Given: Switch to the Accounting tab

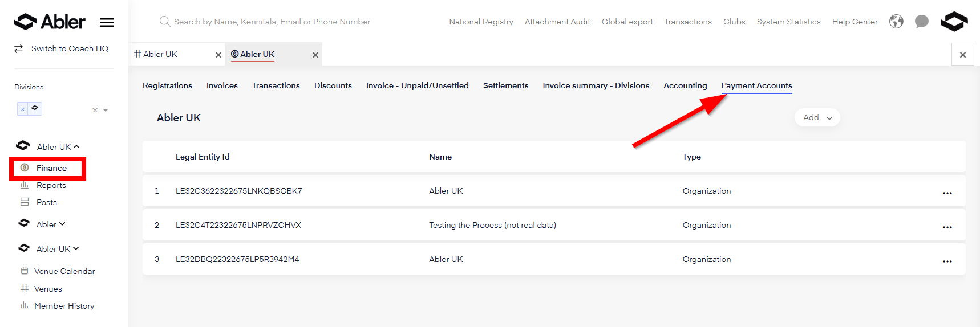Looking at the screenshot, I should click(685, 85).
